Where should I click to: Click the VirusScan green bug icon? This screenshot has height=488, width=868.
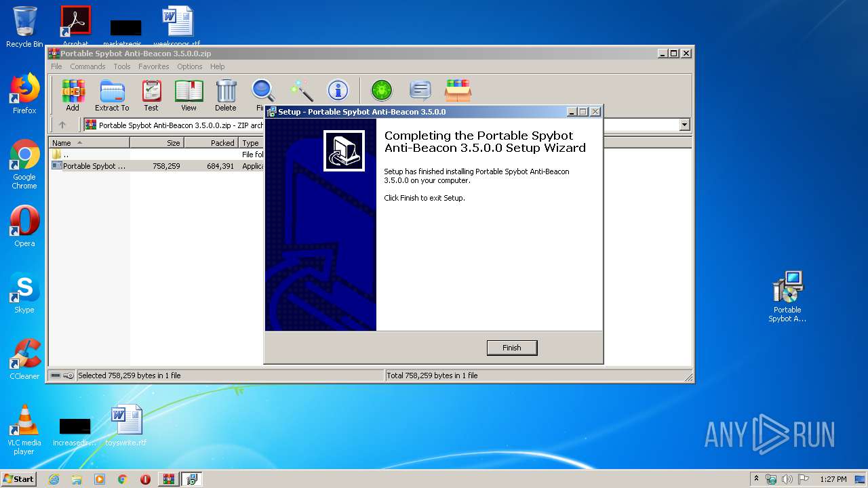coord(382,90)
